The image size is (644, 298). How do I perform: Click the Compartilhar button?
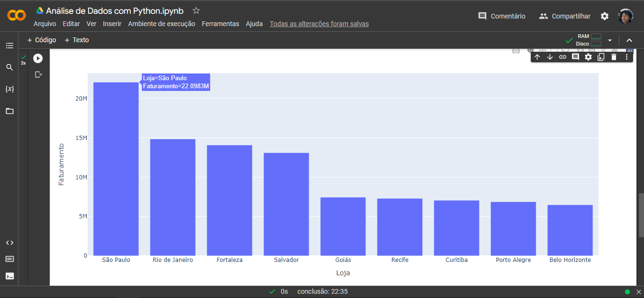[x=564, y=16]
